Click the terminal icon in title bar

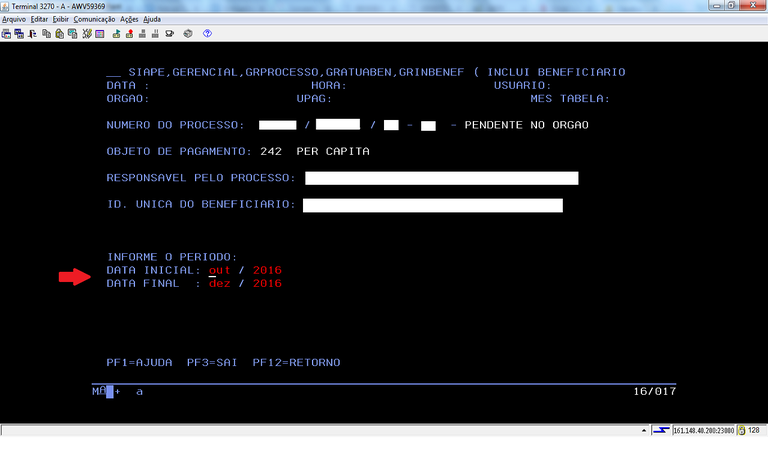tap(5, 6)
